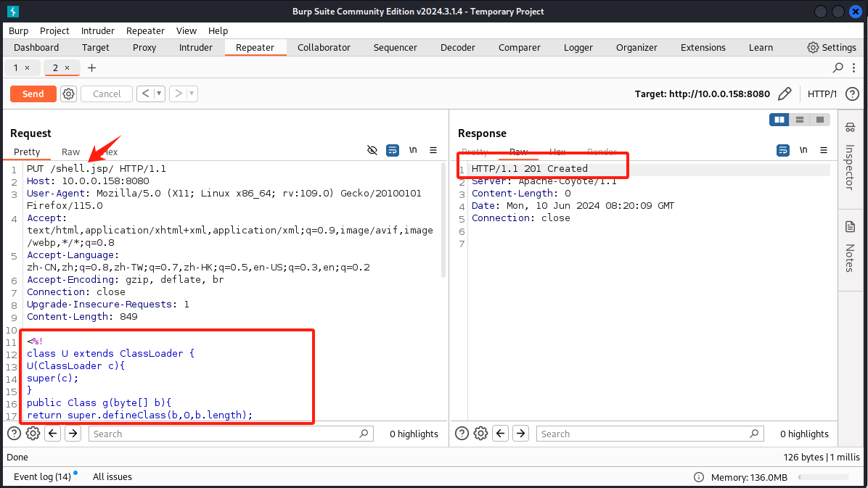The height and width of the screenshot is (488, 868).
Task: Edit target with the pencil icon
Action: tap(785, 94)
